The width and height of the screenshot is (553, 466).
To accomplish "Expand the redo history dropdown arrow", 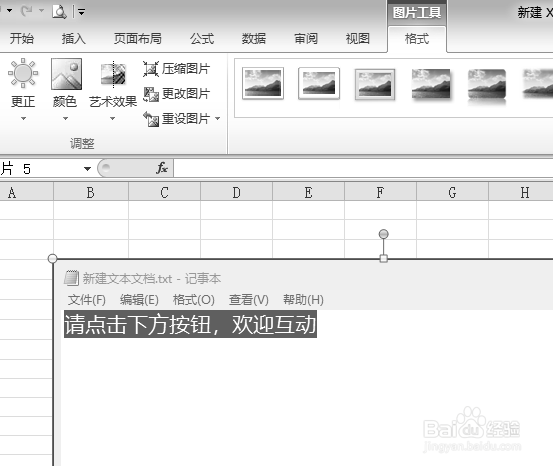I will 42,11.
